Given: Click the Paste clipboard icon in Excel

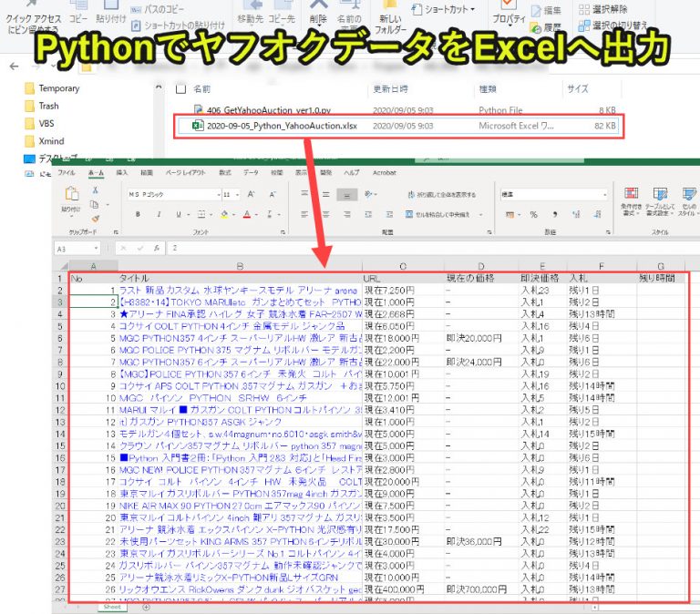Looking at the screenshot, I should click(x=71, y=195).
